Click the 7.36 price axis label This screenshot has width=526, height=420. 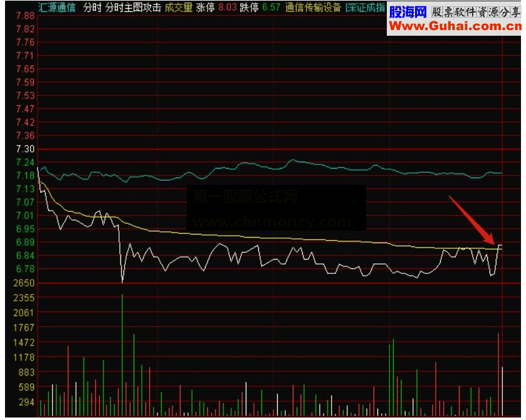pyautogui.click(x=25, y=135)
